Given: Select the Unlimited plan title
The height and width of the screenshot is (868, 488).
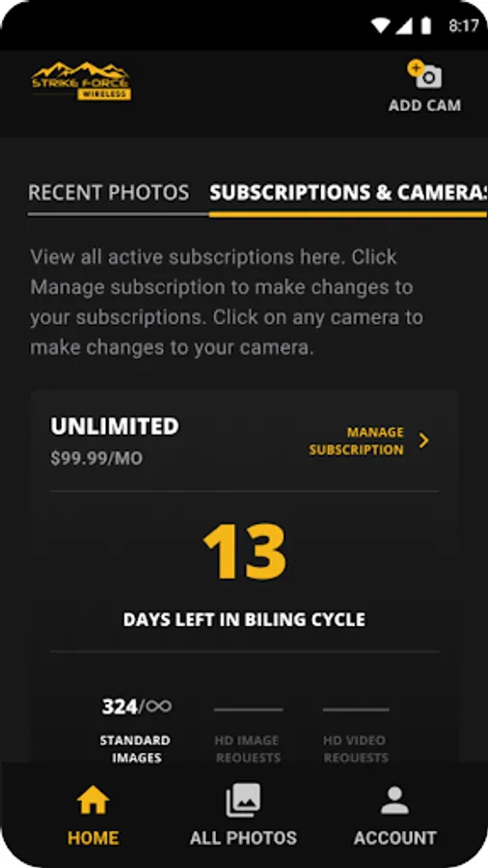Looking at the screenshot, I should 115,426.
